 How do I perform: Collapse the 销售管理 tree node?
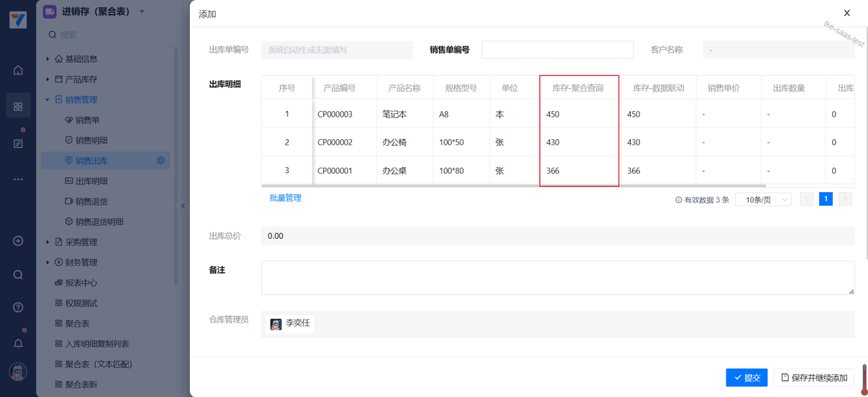point(47,100)
